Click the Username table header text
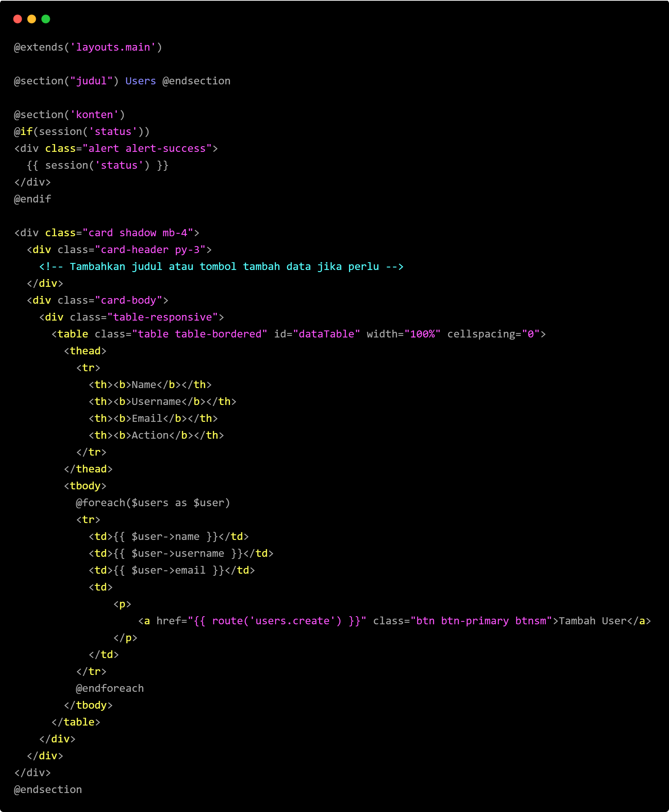The image size is (669, 812). [x=156, y=401]
